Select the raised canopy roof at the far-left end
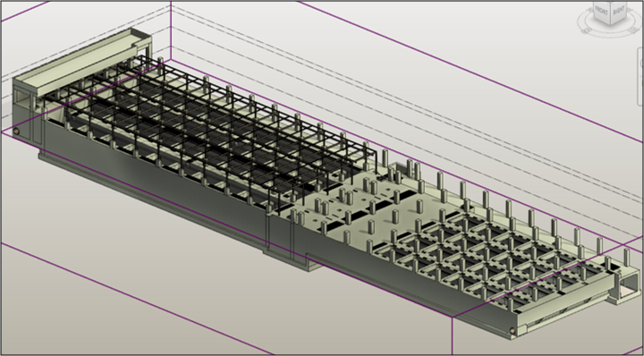This screenshot has height=356, width=644. pyautogui.click(x=82, y=62)
